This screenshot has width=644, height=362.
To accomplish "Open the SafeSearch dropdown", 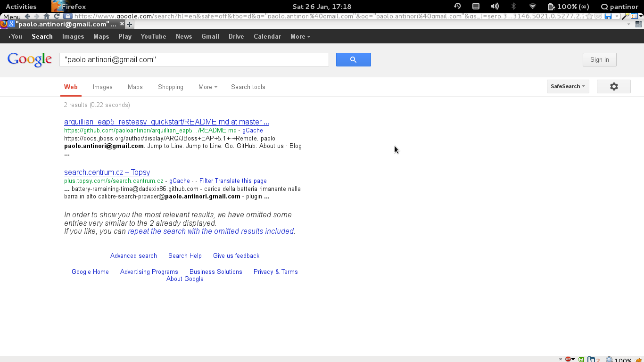I will [568, 86].
